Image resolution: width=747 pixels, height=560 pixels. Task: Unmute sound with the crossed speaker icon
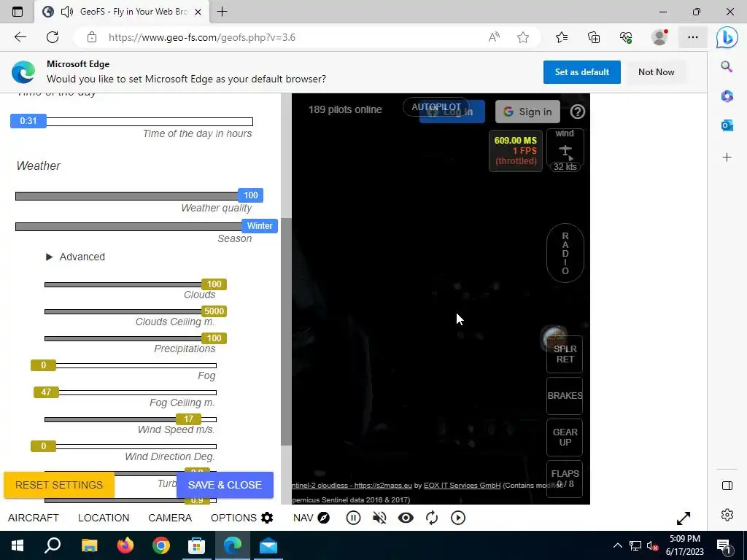379,518
